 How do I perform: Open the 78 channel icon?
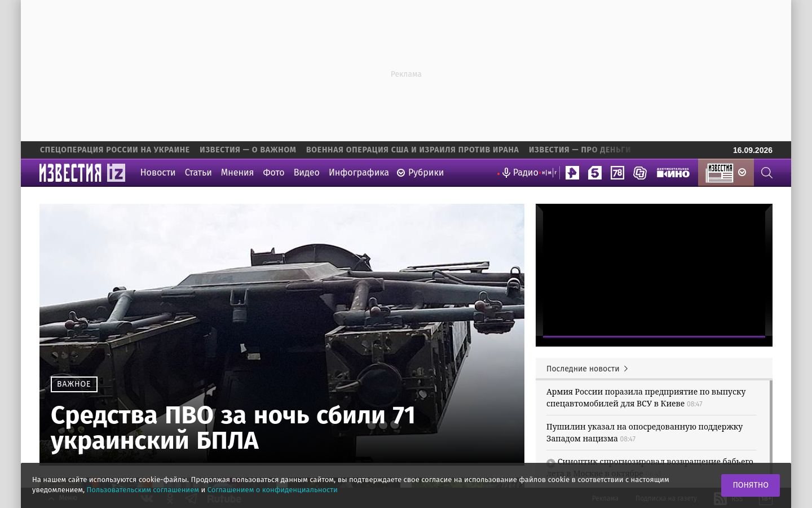coord(617,173)
